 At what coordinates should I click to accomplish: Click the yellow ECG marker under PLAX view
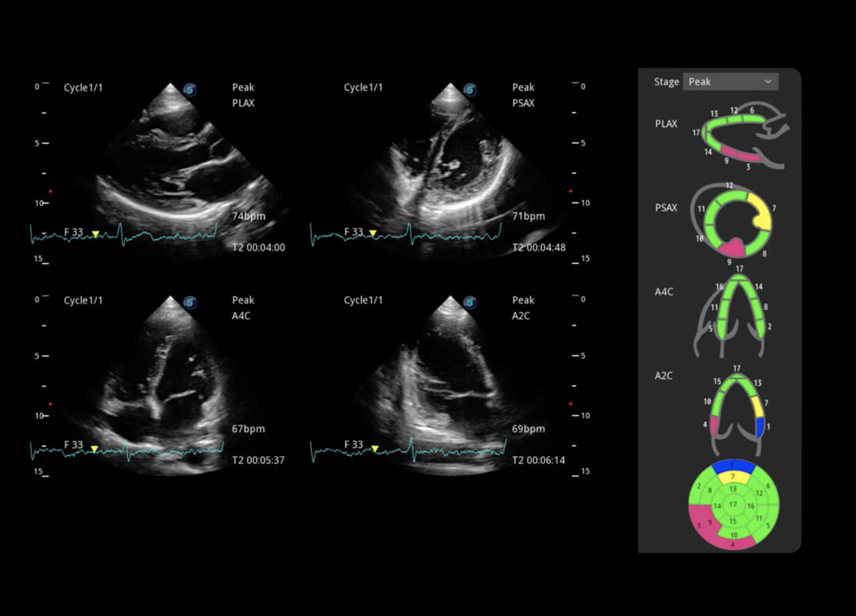coord(96,233)
